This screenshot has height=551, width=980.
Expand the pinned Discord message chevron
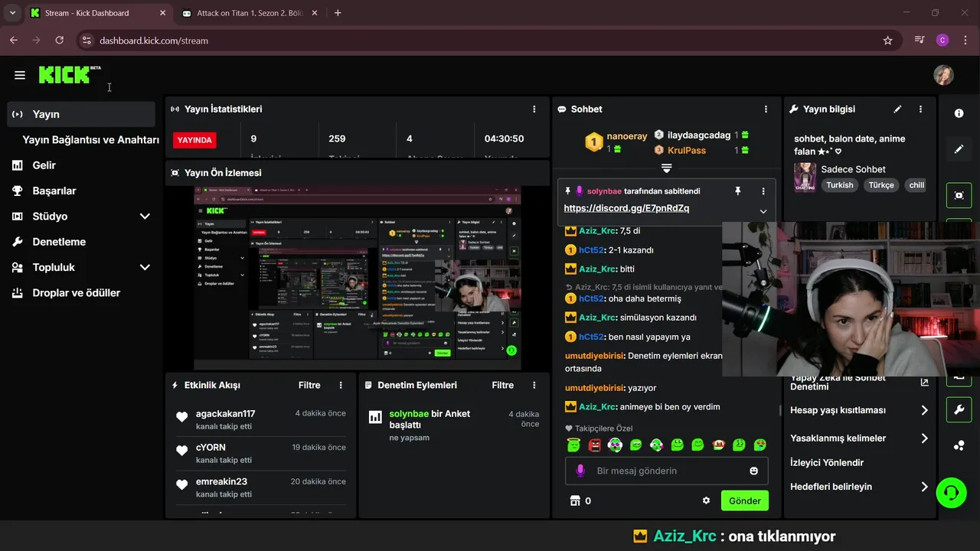tap(763, 211)
